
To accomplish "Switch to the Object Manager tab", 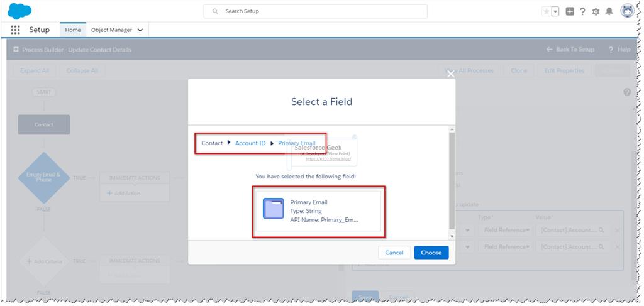I will coord(112,30).
